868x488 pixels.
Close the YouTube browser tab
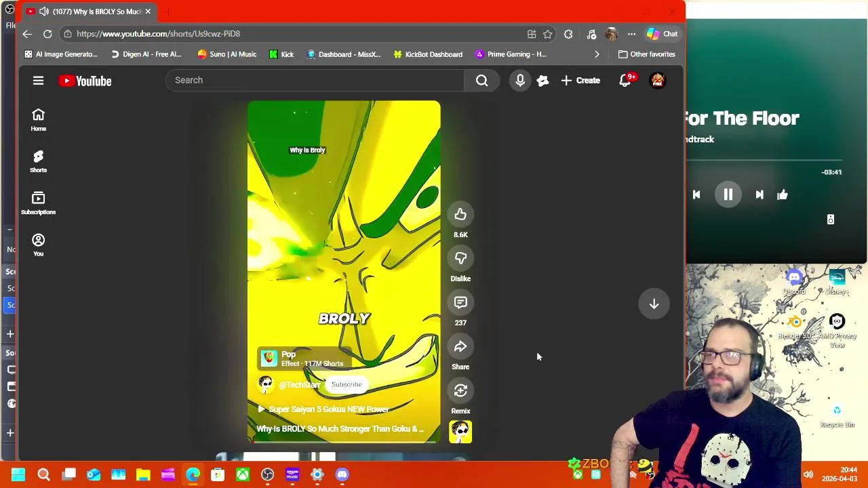(x=148, y=12)
